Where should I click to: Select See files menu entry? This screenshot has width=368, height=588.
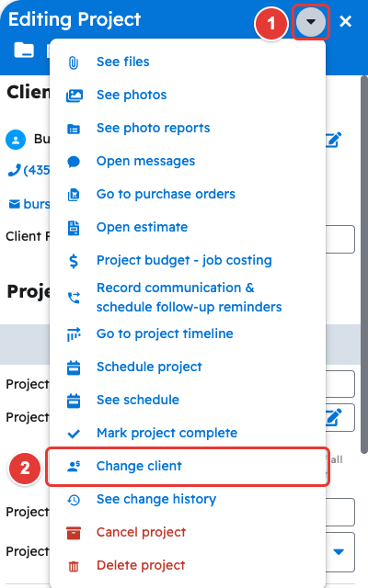coord(122,62)
